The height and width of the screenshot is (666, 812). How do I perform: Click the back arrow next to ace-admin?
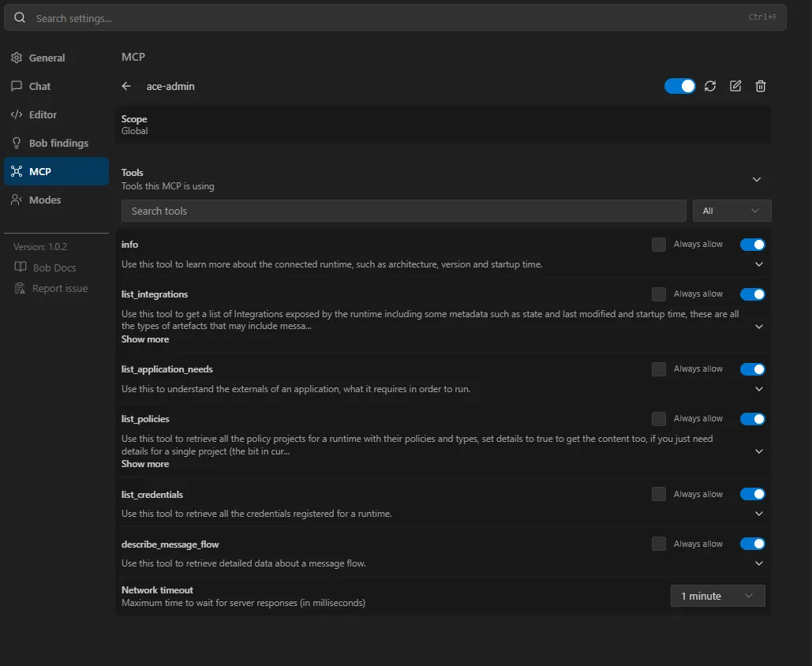coord(126,87)
